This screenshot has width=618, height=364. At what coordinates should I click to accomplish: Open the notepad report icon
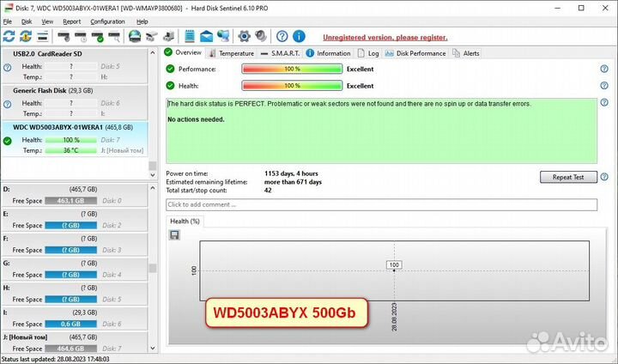190,36
